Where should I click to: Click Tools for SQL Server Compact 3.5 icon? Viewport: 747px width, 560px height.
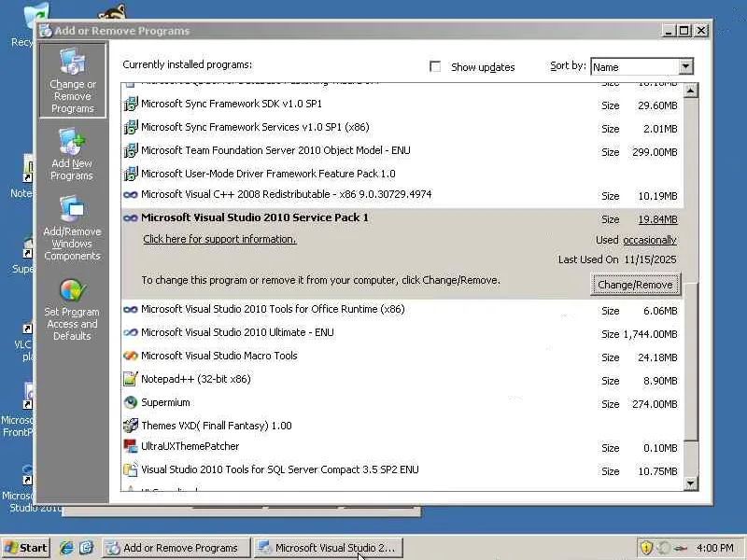pyautogui.click(x=131, y=470)
